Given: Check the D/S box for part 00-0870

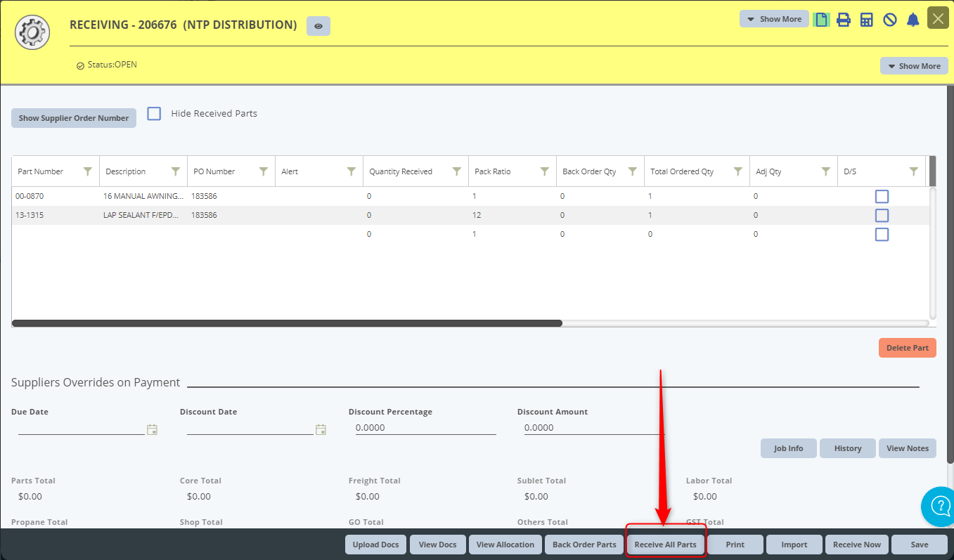Looking at the screenshot, I should 882,197.
